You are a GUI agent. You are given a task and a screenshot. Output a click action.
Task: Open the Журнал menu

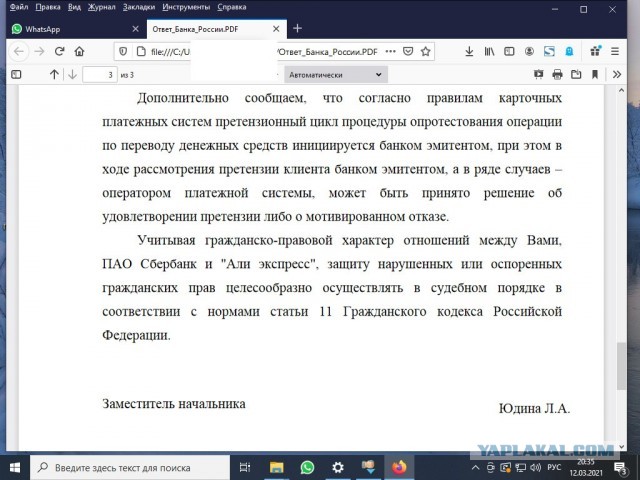[x=102, y=7]
